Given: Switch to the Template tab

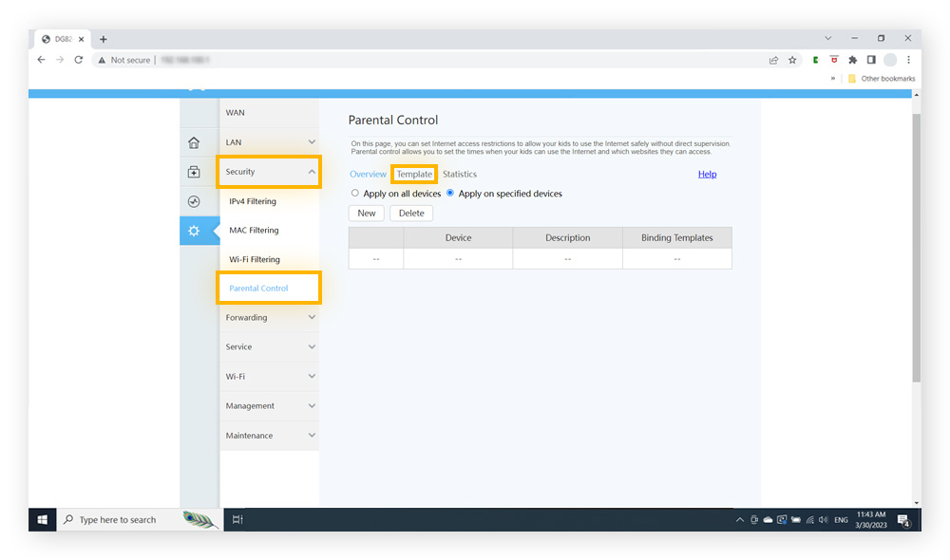Looking at the screenshot, I should click(414, 175).
